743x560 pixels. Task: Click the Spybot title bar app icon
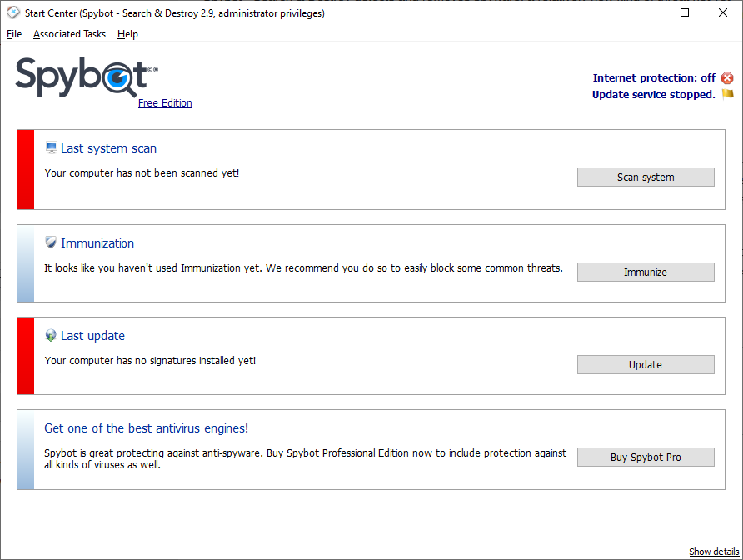[13, 12]
